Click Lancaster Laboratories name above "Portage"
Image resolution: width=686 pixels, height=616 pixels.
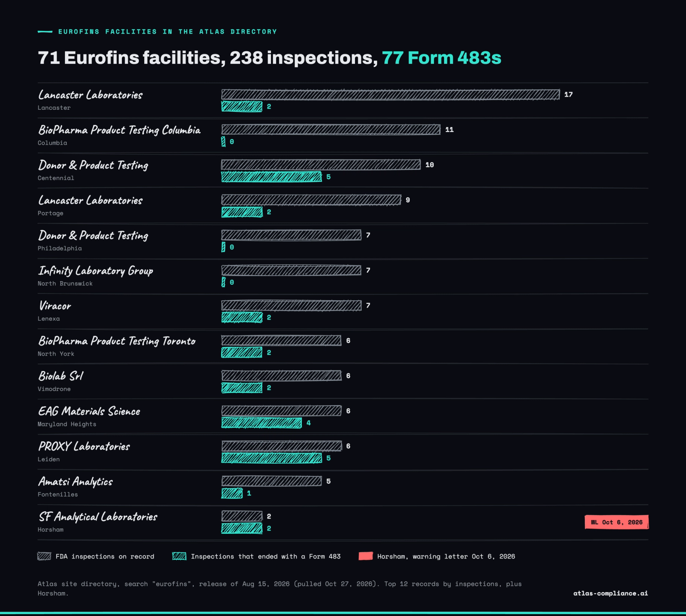[90, 200]
